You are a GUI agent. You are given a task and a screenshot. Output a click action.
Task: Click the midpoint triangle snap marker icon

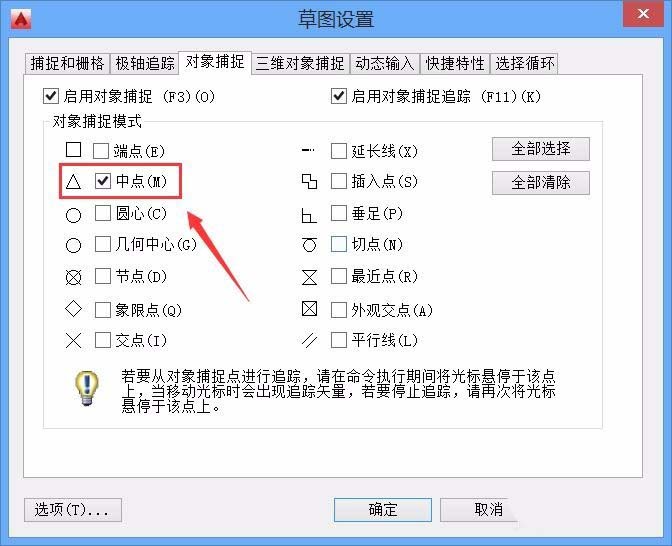[x=73, y=182]
